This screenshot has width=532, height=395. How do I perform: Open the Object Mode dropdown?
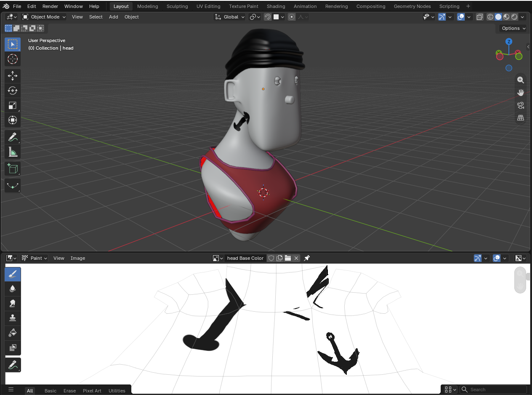44,17
